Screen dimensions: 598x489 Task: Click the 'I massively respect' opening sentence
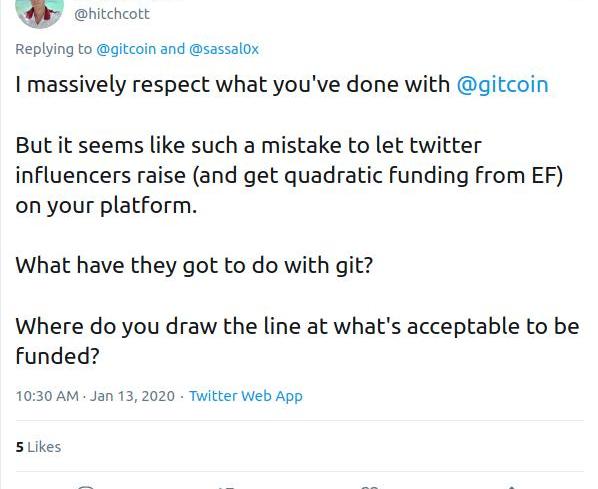click(282, 84)
